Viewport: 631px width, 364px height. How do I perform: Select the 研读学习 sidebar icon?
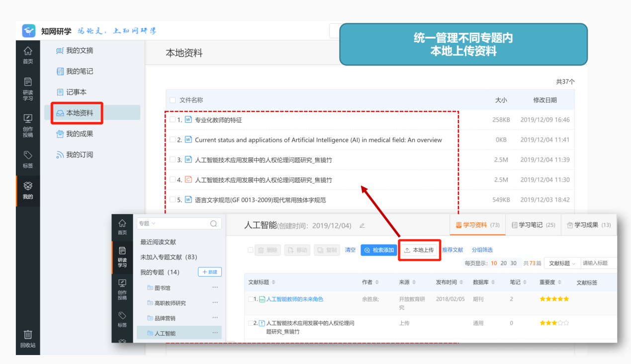pos(28,89)
